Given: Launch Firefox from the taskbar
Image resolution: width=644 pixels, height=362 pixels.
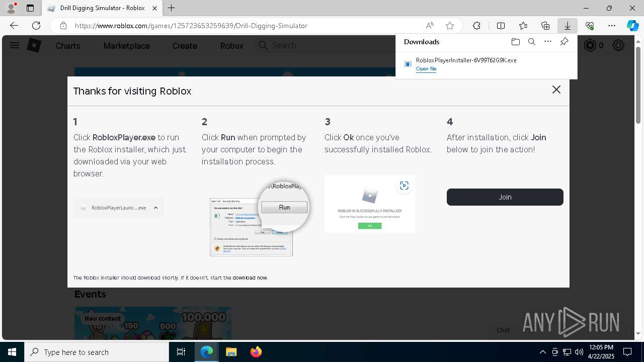Looking at the screenshot, I should pos(256,352).
